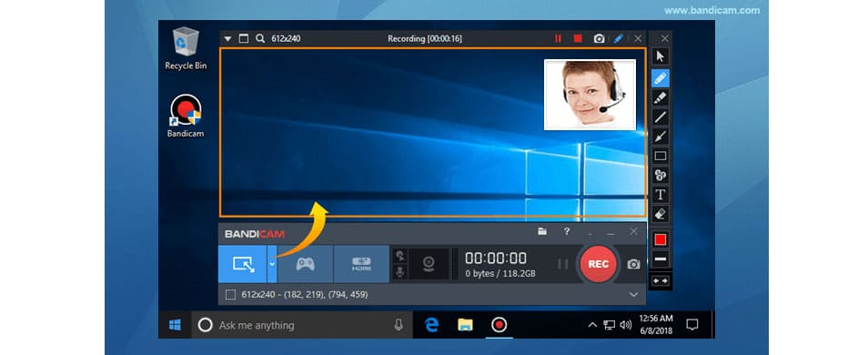This screenshot has height=355, width=868.
Task: Open File Explorer from taskbar
Action: coord(465,325)
